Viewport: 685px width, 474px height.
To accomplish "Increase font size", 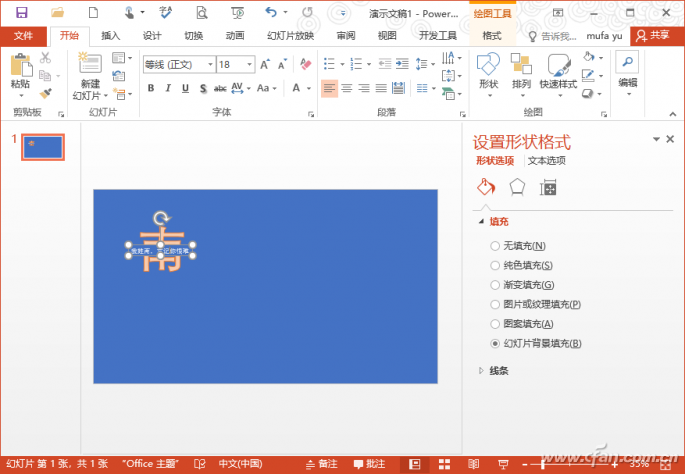I will pos(265,65).
